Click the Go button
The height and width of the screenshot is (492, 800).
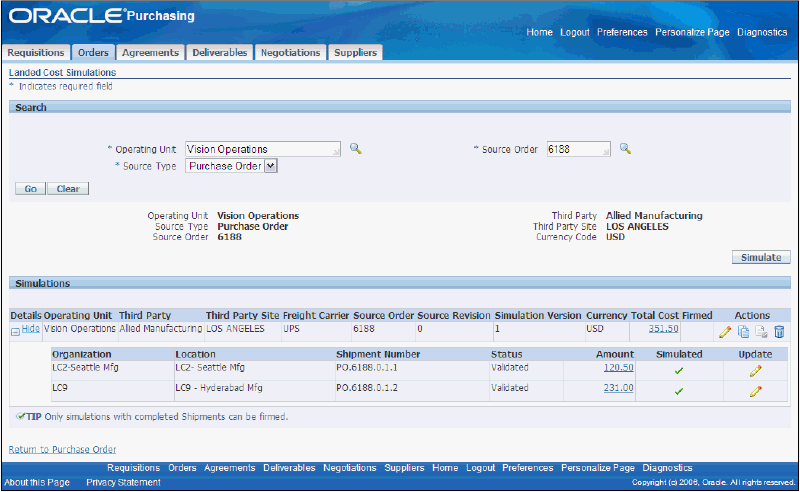(31, 189)
